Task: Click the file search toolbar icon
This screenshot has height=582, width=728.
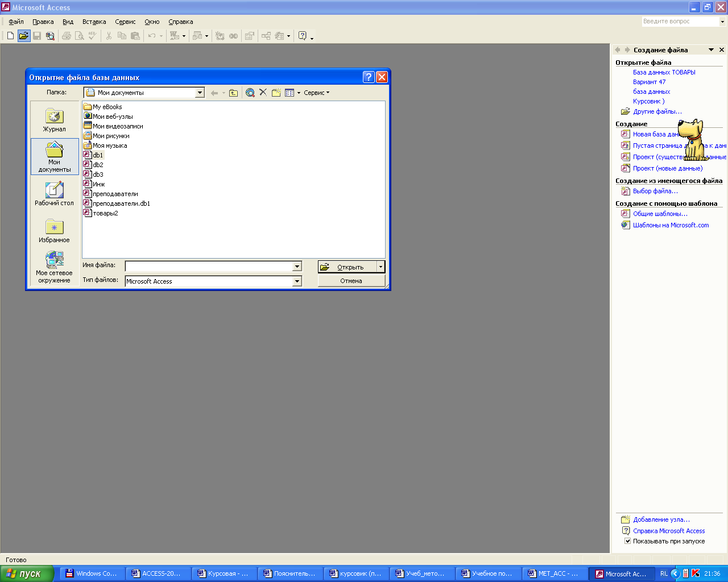Action: 50,36
